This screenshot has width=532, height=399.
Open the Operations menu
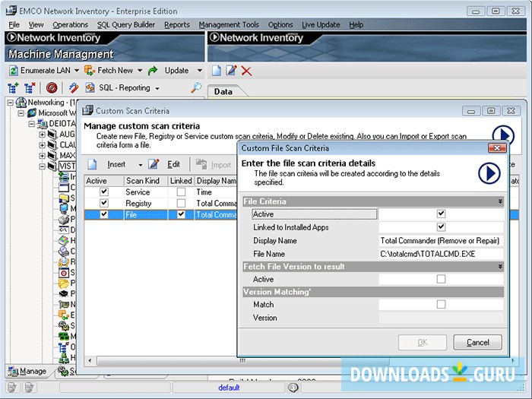[70, 25]
